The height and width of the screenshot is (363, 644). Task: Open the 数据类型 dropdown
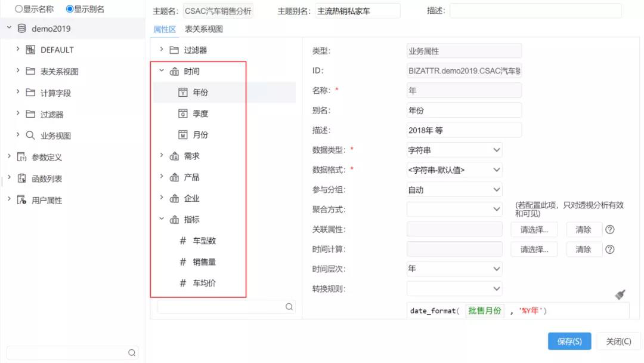[454, 150]
